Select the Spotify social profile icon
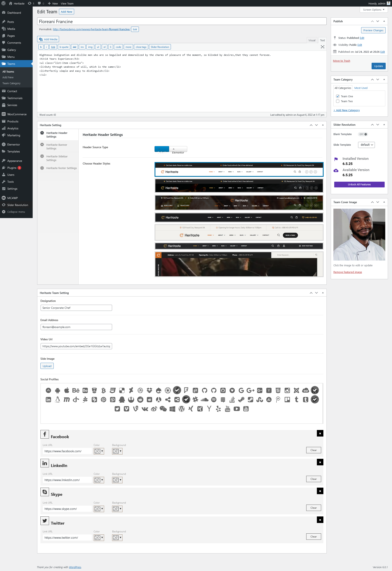This screenshot has width=392, height=571. click(214, 400)
